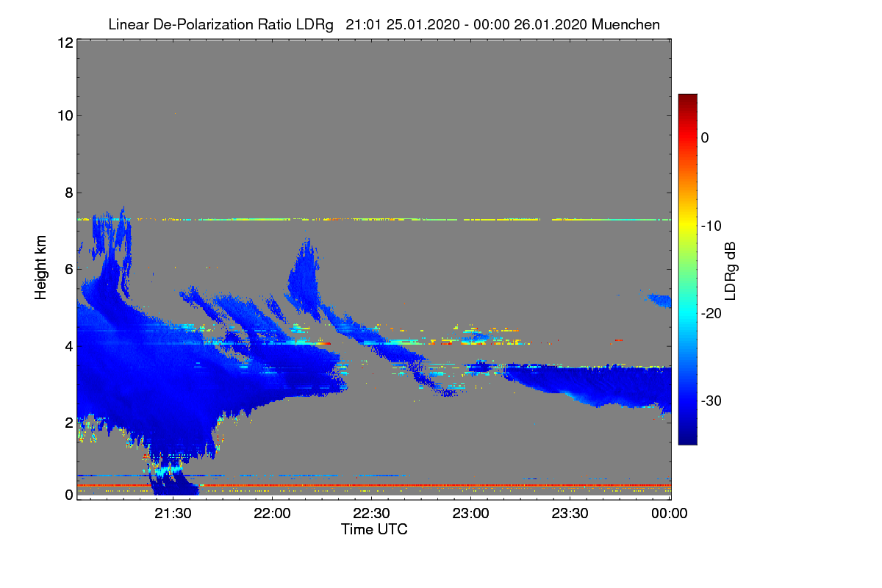Screen dimensions: 882x588
Task: Click the height tick label '0'
Action: click(x=68, y=494)
